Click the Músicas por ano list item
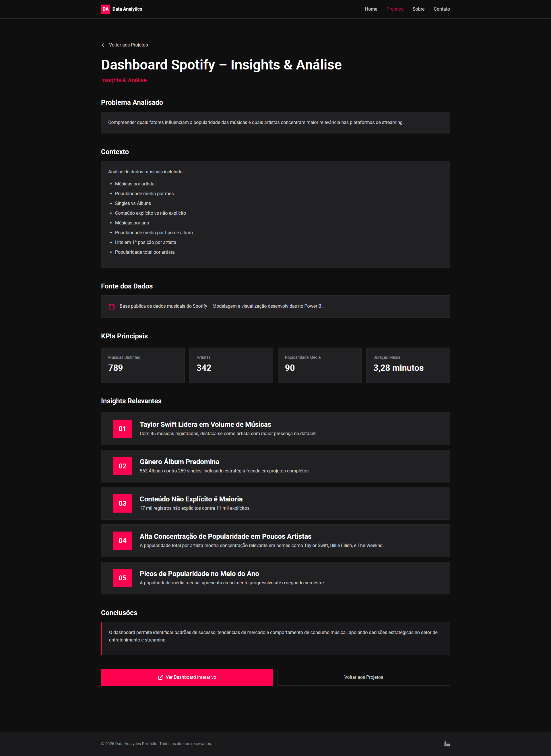Screen dimensions: 551x756 click(132, 223)
